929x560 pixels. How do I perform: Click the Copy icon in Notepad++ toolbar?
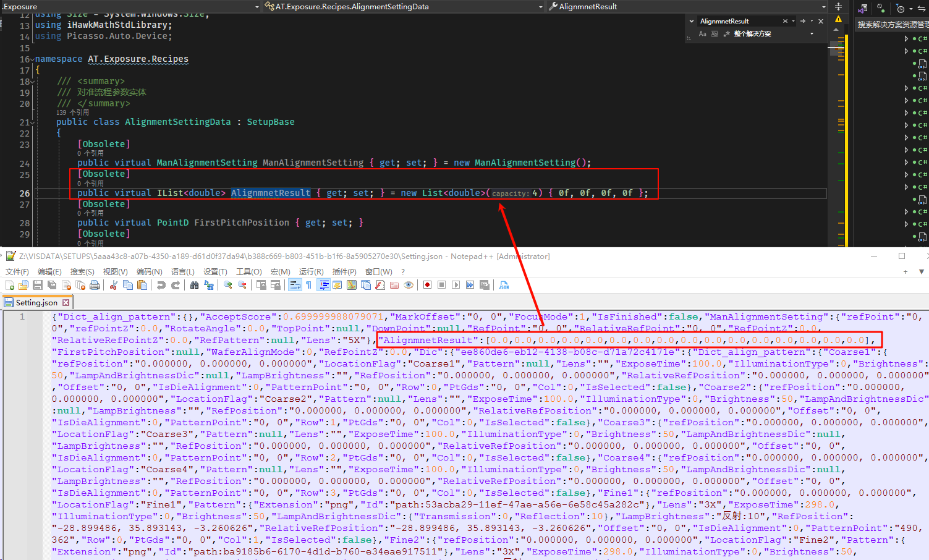[x=128, y=285]
